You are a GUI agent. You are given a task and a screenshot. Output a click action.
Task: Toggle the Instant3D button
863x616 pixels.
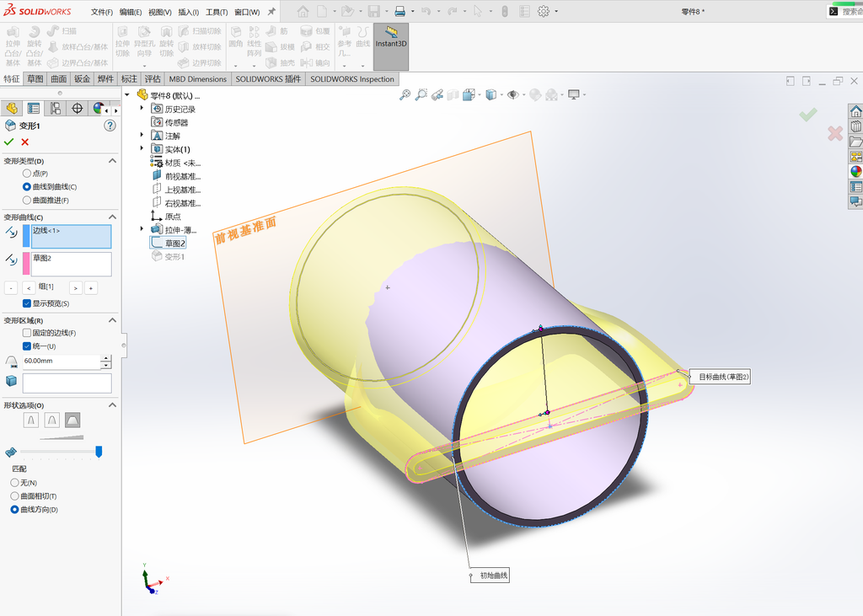pos(391,46)
